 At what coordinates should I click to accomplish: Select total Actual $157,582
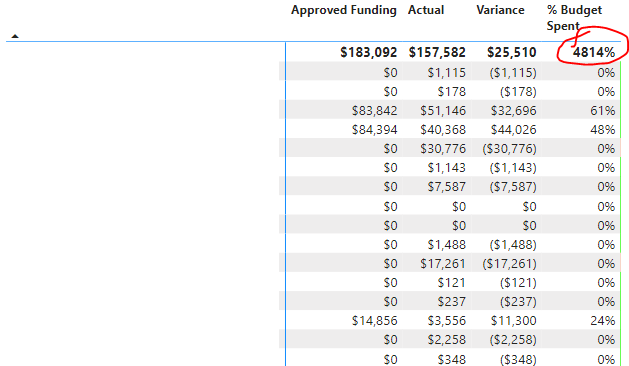[x=437, y=52]
